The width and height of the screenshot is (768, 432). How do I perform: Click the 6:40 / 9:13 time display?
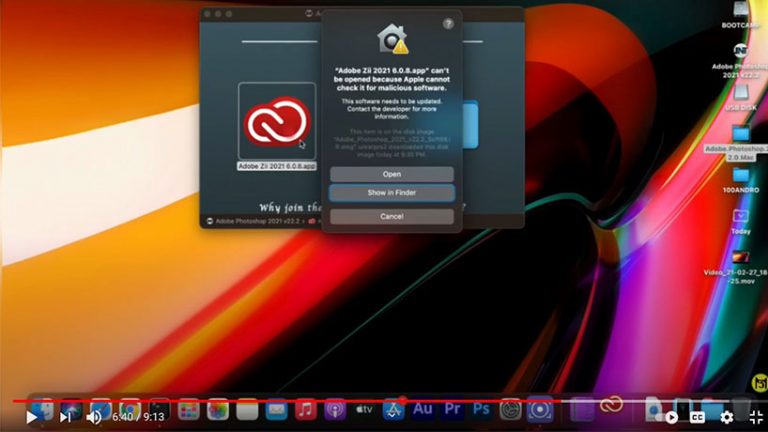pos(138,417)
